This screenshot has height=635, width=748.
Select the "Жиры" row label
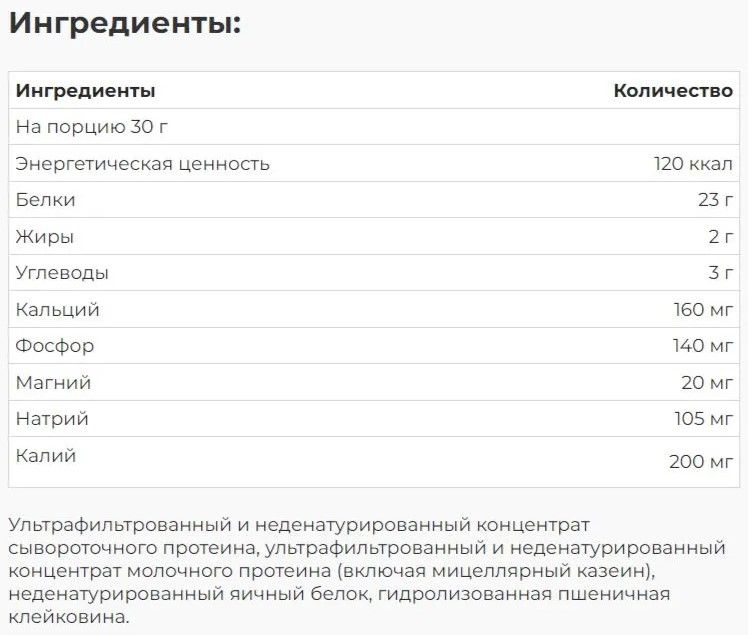click(x=45, y=237)
